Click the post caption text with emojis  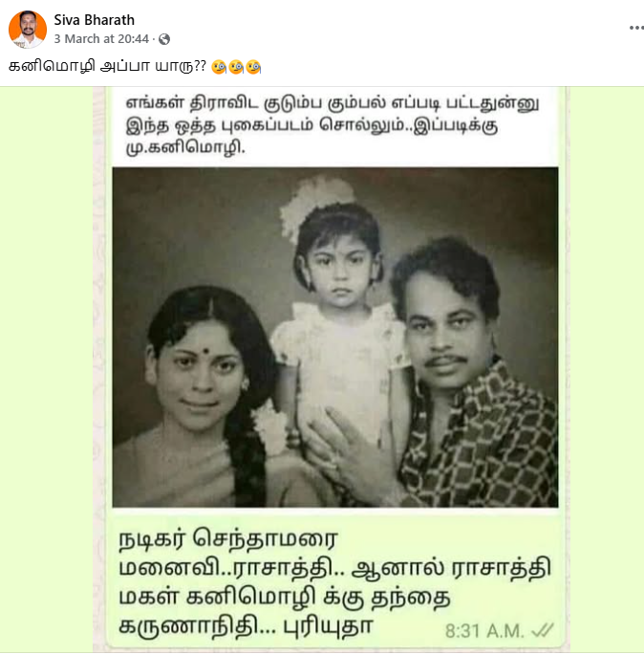coord(135,66)
